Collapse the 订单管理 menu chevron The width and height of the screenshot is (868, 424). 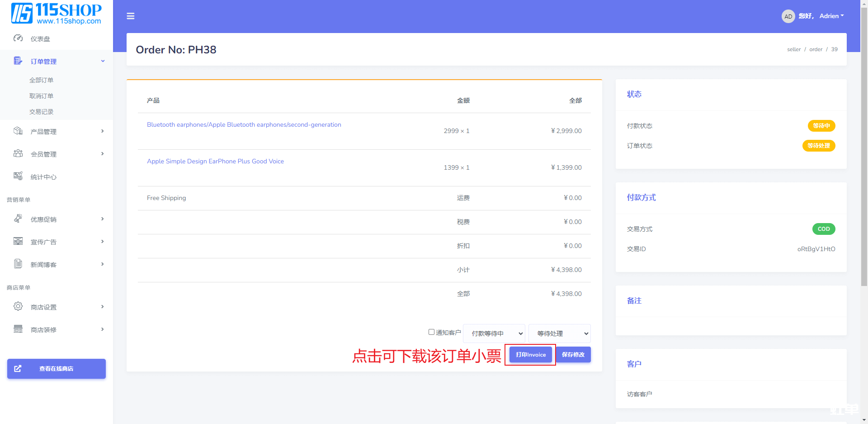[103, 61]
